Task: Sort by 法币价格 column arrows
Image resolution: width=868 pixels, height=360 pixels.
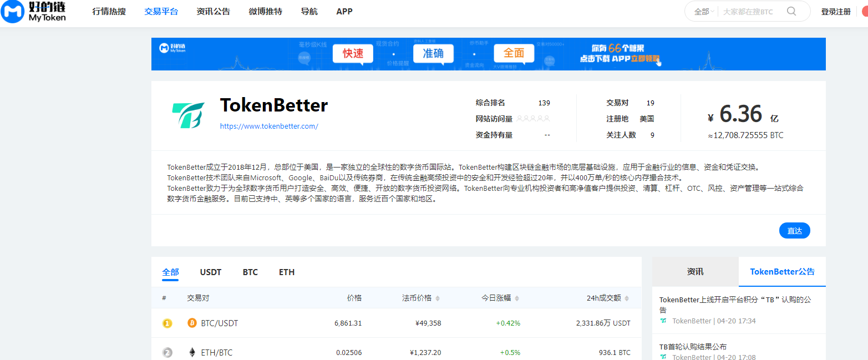Action: [x=438, y=298]
